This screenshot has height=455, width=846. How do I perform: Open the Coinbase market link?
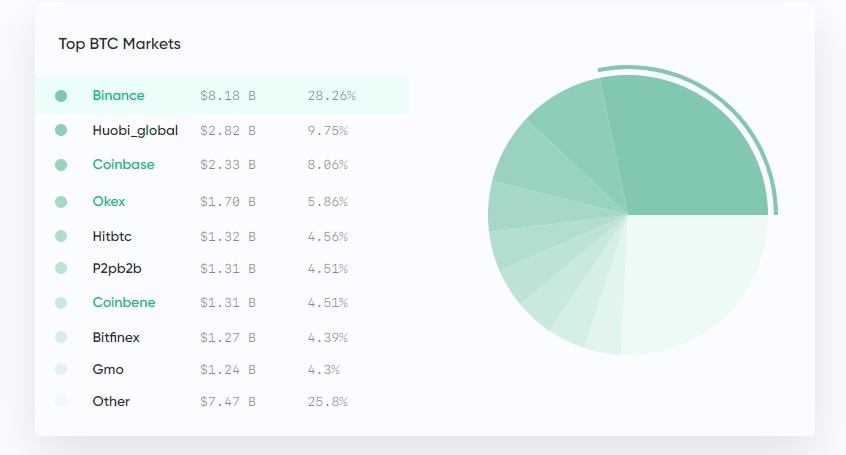124,165
